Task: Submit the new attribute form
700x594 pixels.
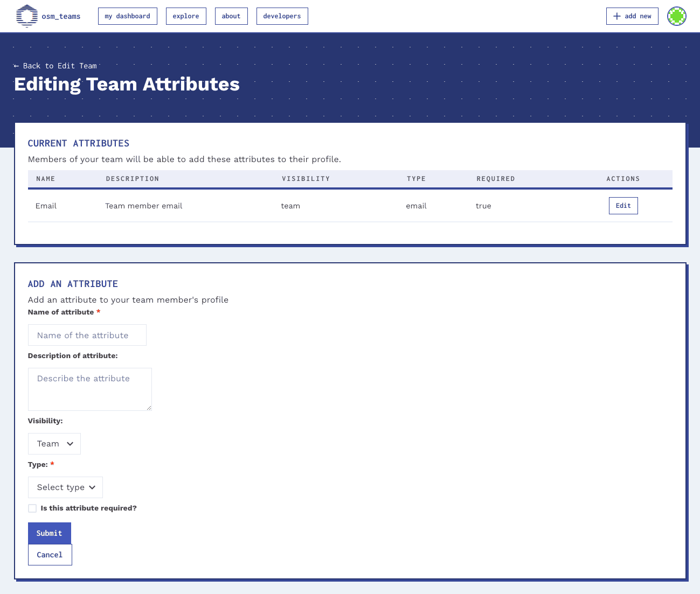Action: point(49,533)
